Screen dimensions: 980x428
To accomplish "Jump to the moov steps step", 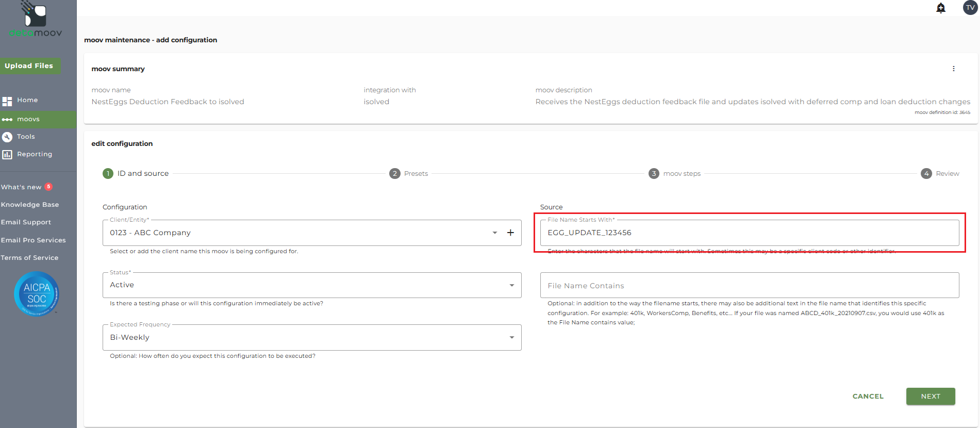I will point(674,174).
